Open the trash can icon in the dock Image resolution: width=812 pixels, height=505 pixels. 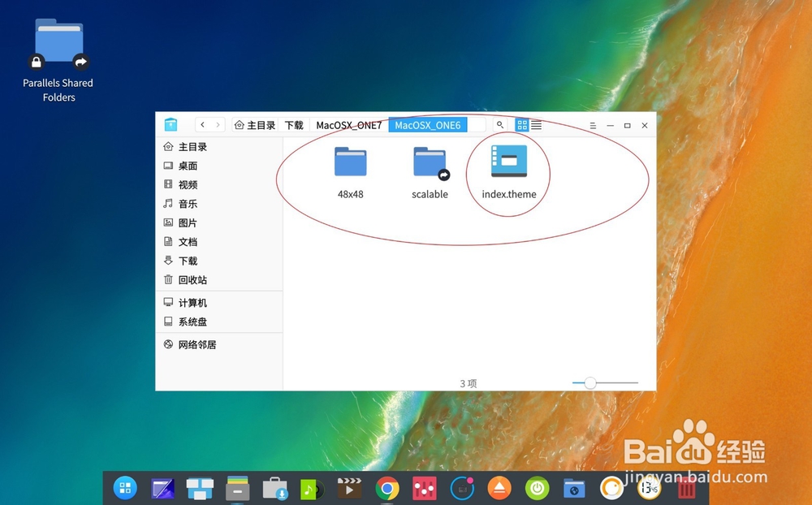686,488
